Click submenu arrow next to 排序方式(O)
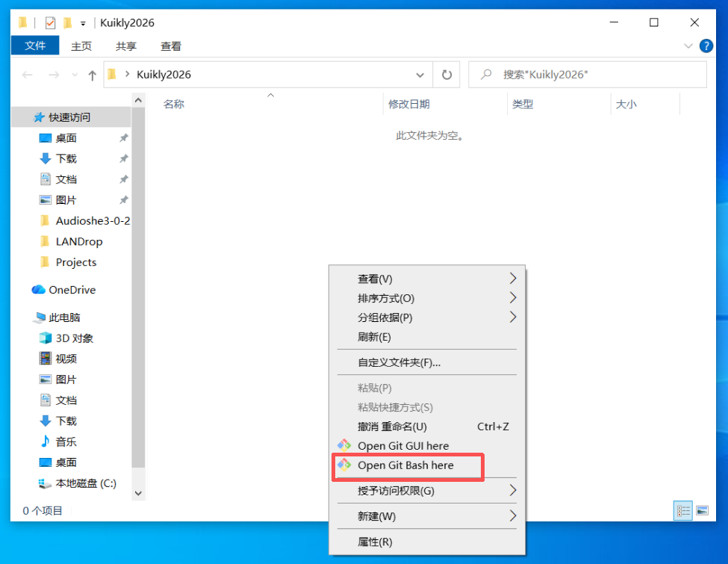Viewport: 728px width, 564px height. tap(512, 297)
